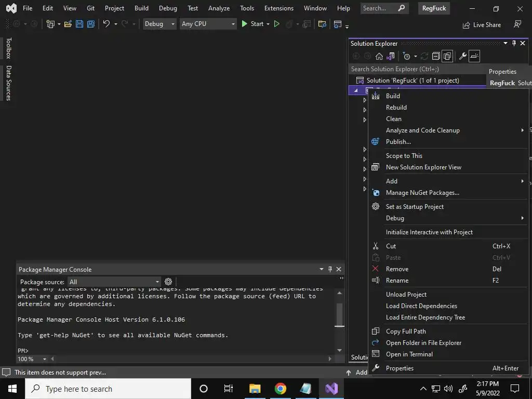Click Package Manager Console vertical scrollbar thumb

[x=339, y=314]
